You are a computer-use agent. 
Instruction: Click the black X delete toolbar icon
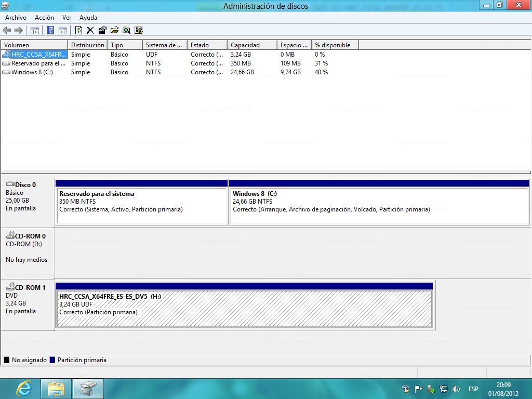[x=90, y=30]
